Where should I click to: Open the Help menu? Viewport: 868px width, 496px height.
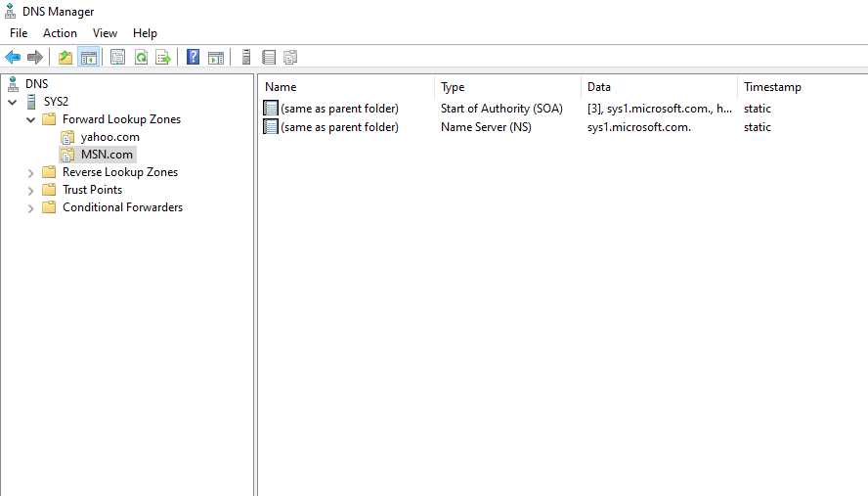tap(145, 33)
